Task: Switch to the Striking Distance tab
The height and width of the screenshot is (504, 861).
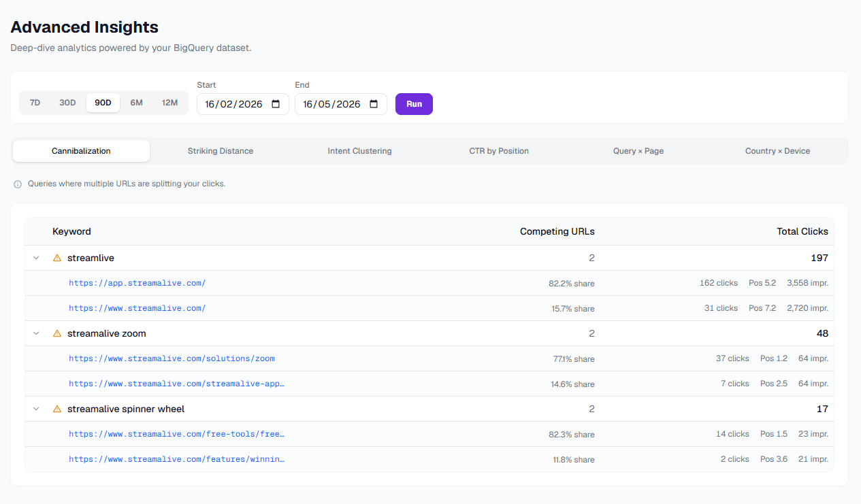Action: 221,151
